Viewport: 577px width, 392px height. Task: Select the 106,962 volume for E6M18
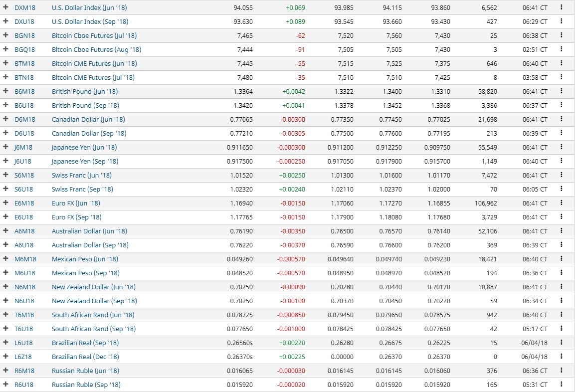tap(486, 203)
